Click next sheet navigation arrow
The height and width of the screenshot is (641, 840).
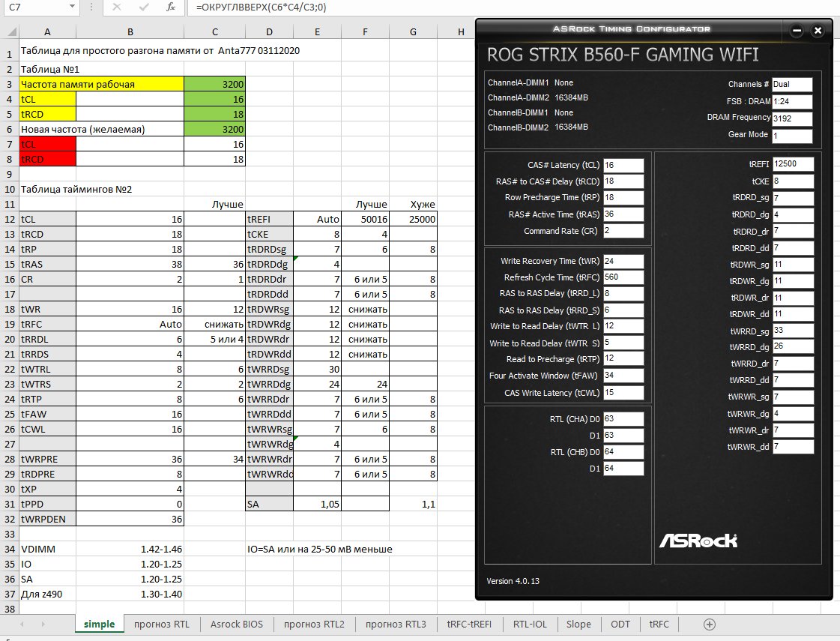(x=43, y=624)
